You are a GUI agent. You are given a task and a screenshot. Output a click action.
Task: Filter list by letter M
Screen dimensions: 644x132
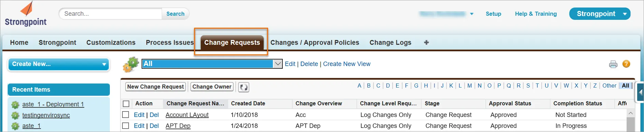[469, 85]
